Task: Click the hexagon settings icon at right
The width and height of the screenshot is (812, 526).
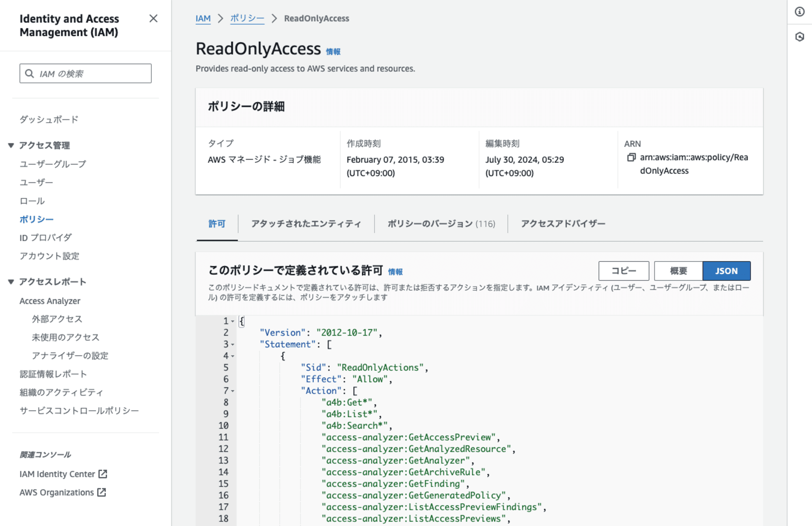Action: (799, 37)
